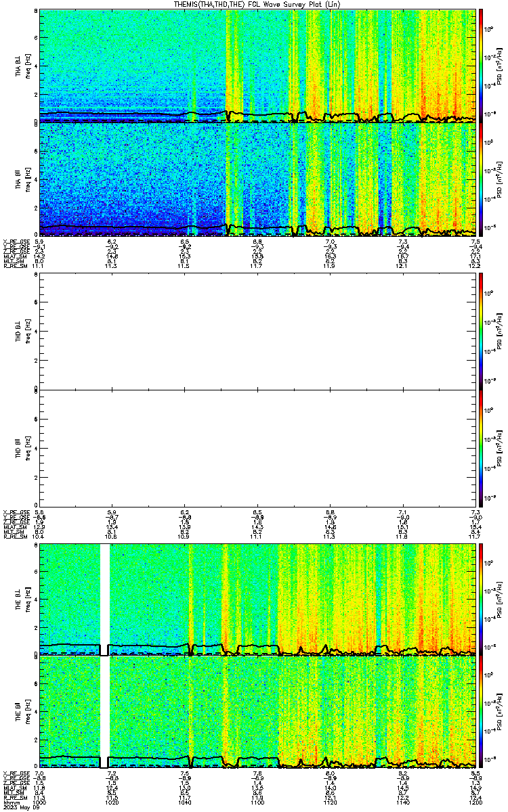Click PSD [nT²/Hz] label beside THD B⊥

[500, 331]
